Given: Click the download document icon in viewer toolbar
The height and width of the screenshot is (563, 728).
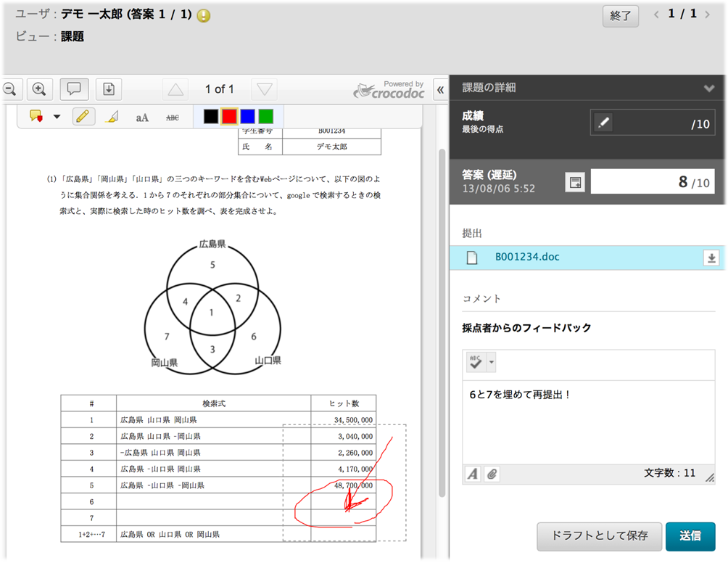Looking at the screenshot, I should [x=109, y=89].
